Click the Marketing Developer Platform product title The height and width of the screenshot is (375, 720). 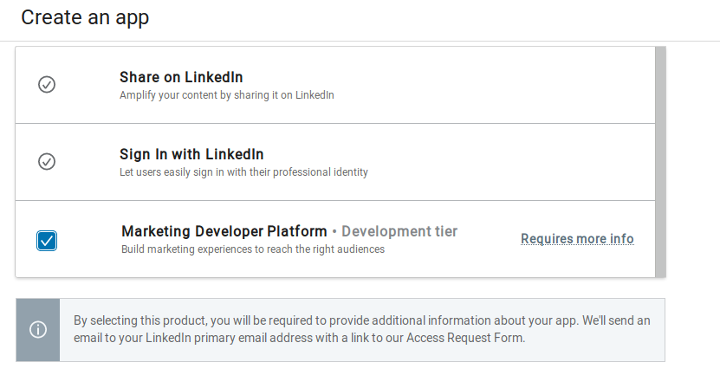(224, 231)
